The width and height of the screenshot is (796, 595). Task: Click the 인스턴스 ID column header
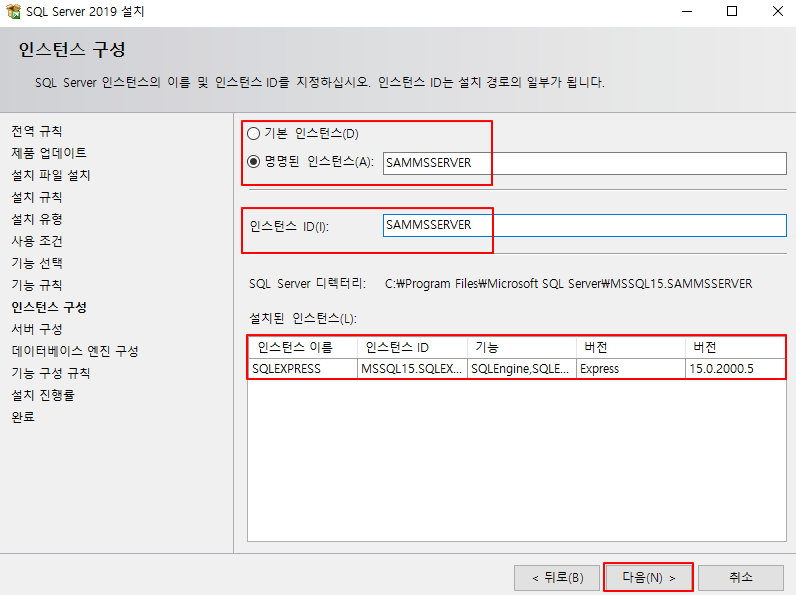point(412,347)
